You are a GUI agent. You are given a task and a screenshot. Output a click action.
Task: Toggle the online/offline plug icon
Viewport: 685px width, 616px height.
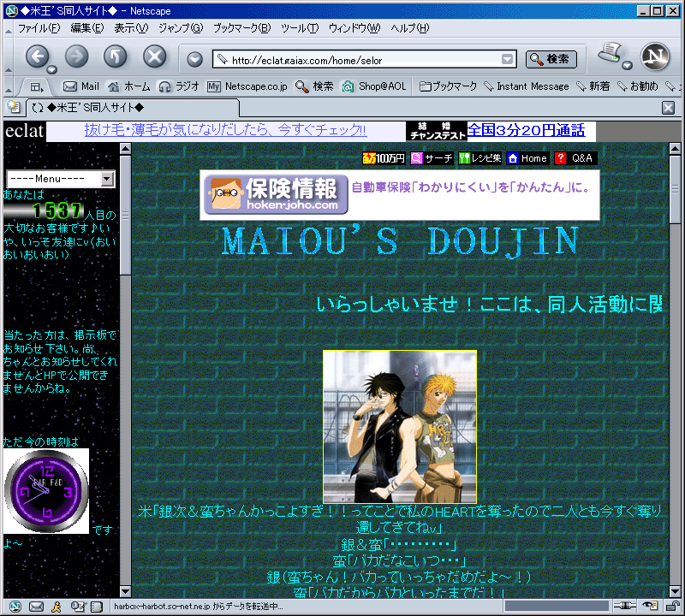pyautogui.click(x=624, y=606)
